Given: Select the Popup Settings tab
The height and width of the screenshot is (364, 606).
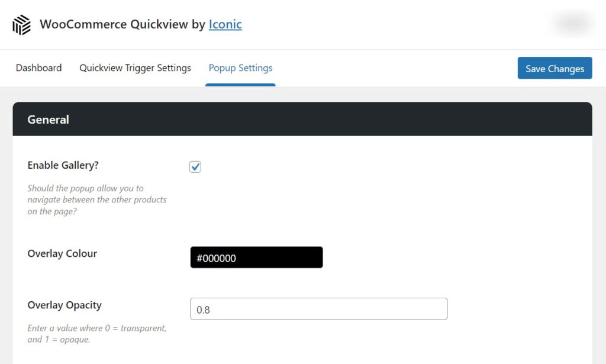Looking at the screenshot, I should click(240, 67).
